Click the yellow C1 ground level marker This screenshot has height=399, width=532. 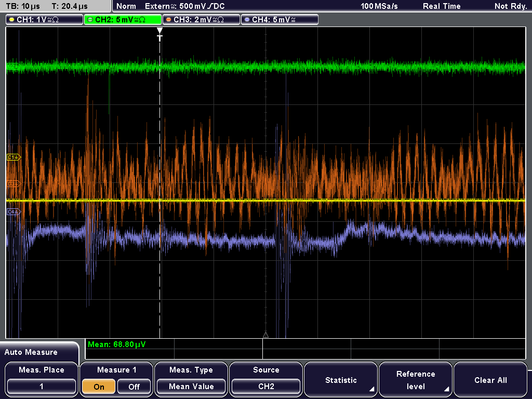(14, 157)
